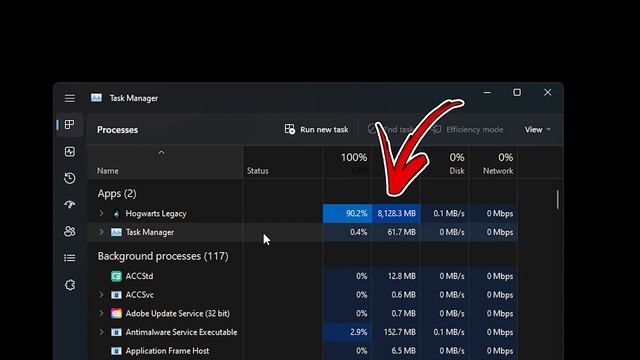The height and width of the screenshot is (360, 640).
Task: Click the ACCSvc process icon
Action: tap(116, 295)
